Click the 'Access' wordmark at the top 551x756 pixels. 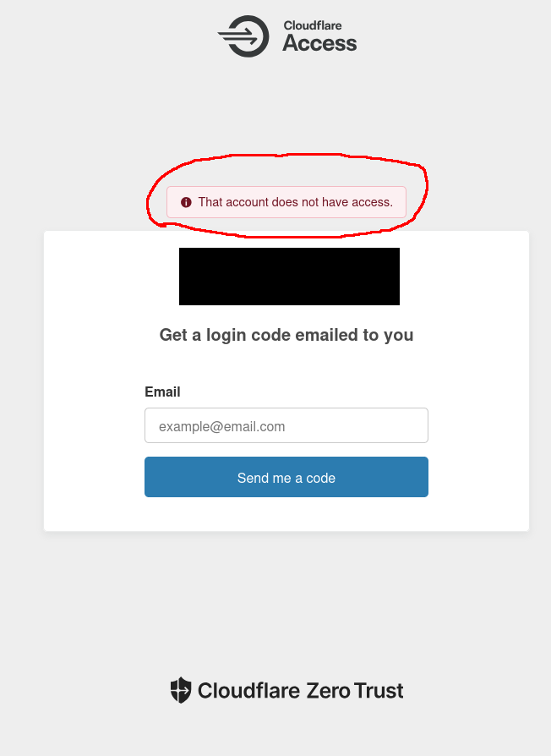pos(319,43)
